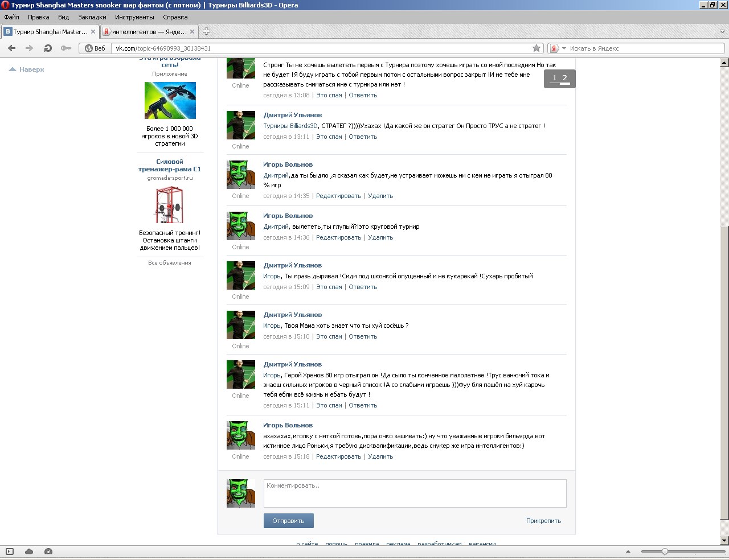This screenshot has height=560, width=729.
Task: Focus the Комментировать text box
Action: pos(415,493)
